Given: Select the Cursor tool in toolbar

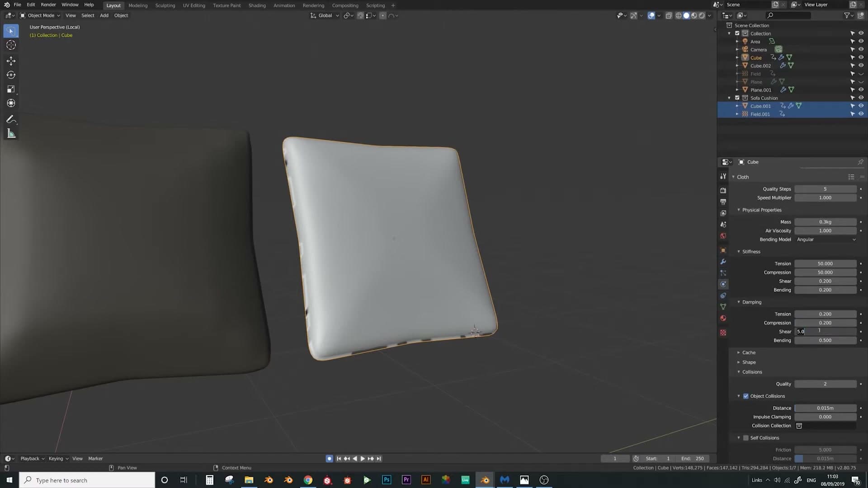Looking at the screenshot, I should 11,45.
